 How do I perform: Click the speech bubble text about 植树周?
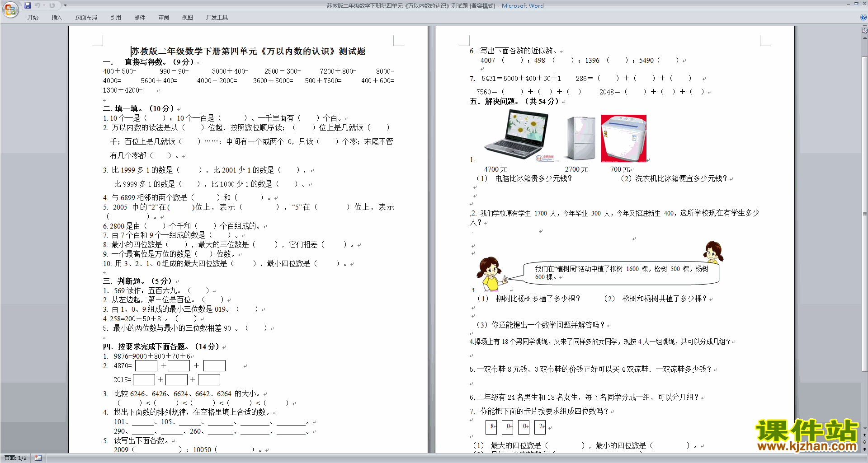(622, 273)
